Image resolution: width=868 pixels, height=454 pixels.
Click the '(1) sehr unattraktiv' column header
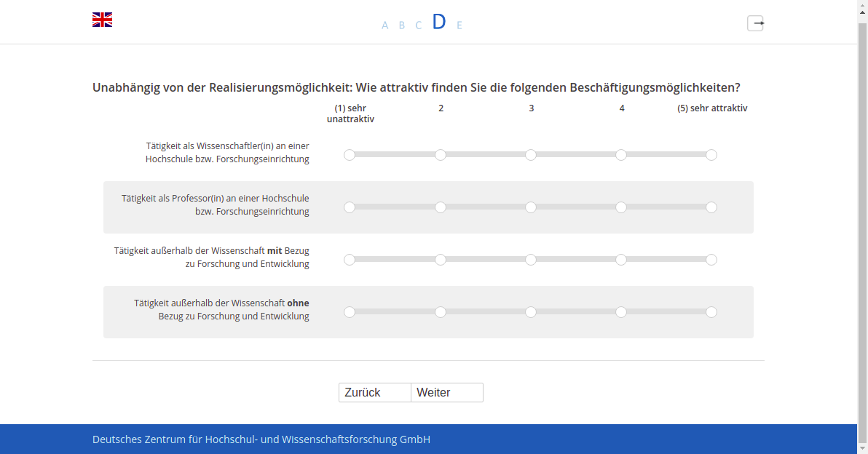click(350, 113)
